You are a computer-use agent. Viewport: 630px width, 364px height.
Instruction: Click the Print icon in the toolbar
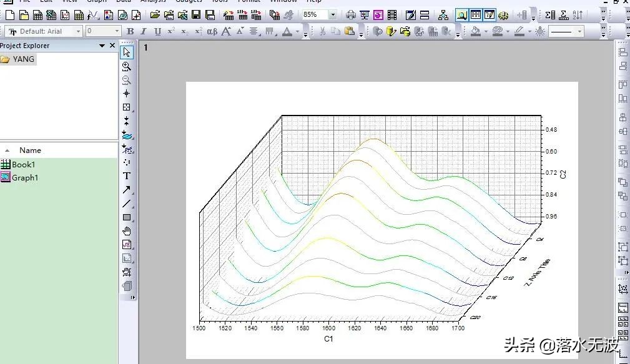[x=351, y=15]
